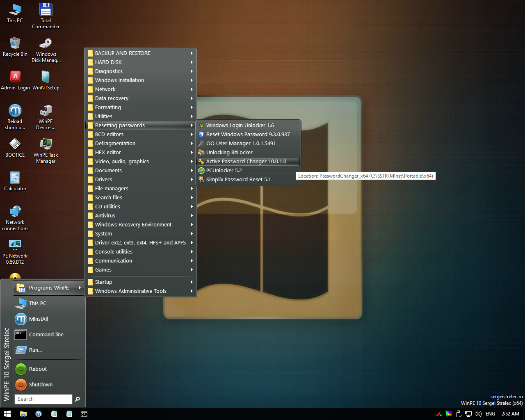
Task: Launch PE Network 0.59.B12 icon
Action: coord(15,252)
